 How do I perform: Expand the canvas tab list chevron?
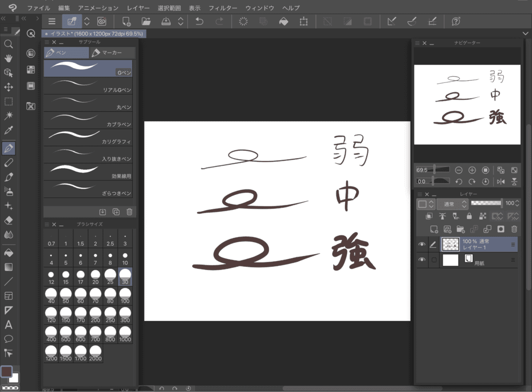(x=525, y=33)
